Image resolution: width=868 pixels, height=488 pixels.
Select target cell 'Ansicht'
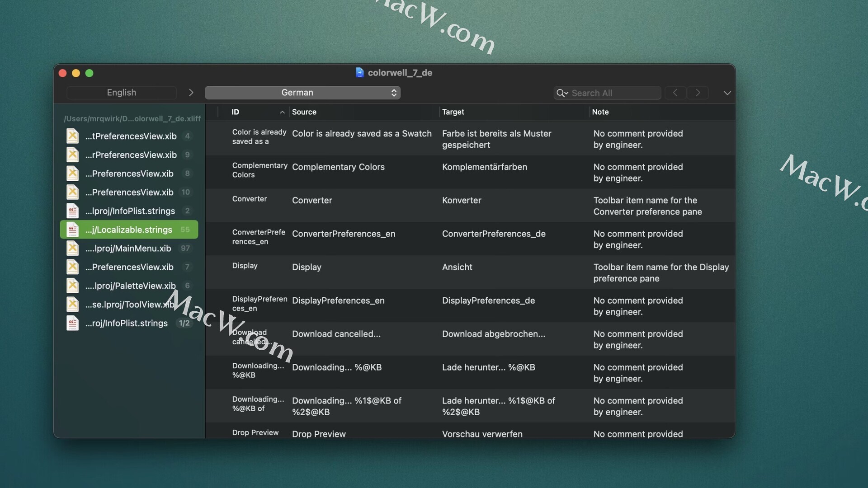tap(457, 267)
